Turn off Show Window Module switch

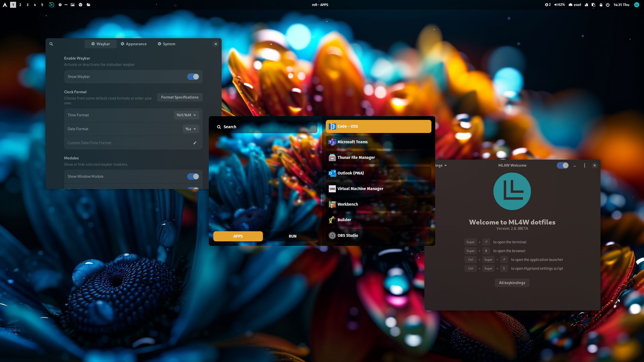(x=193, y=176)
